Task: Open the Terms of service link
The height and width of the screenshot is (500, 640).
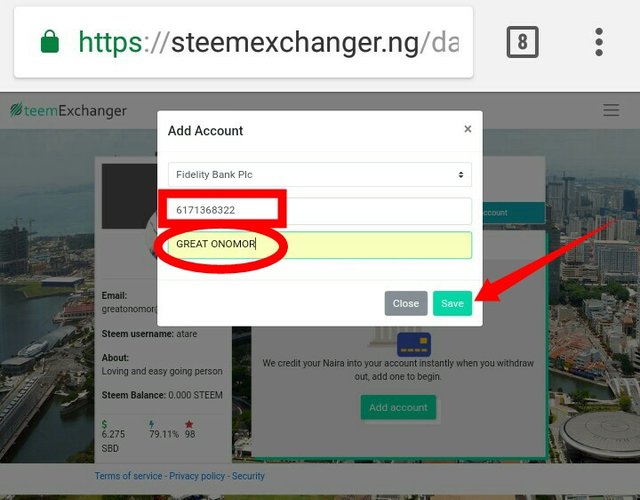Action: pyautogui.click(x=128, y=476)
